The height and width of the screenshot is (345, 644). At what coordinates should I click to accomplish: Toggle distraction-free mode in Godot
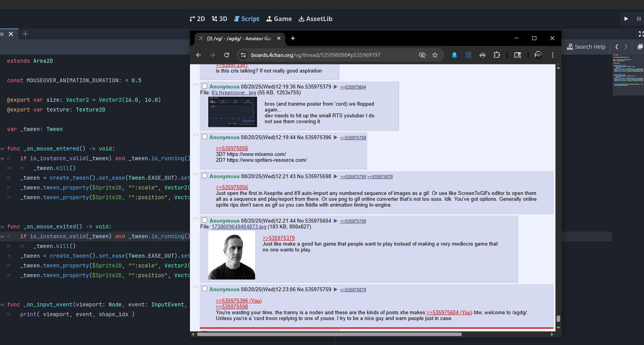point(641,34)
